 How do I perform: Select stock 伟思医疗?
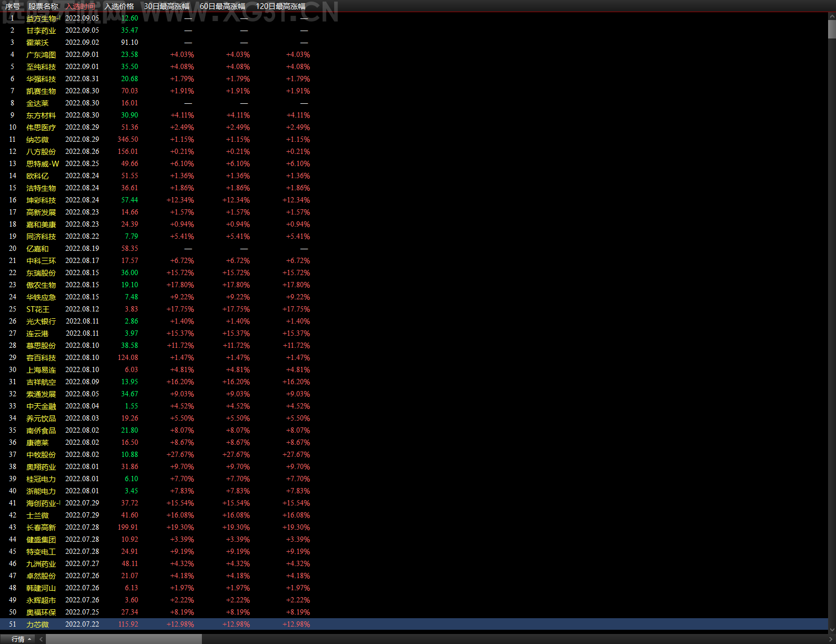click(41, 128)
